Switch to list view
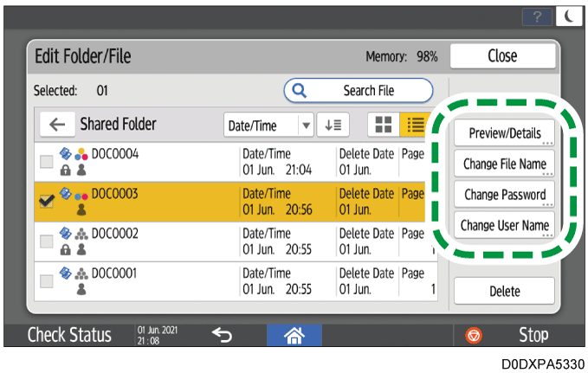The image size is (588, 373). (x=413, y=125)
